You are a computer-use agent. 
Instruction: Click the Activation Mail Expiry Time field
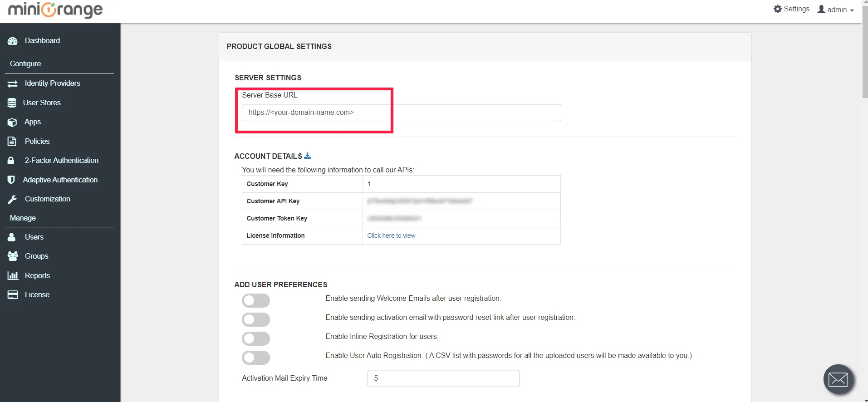click(443, 378)
